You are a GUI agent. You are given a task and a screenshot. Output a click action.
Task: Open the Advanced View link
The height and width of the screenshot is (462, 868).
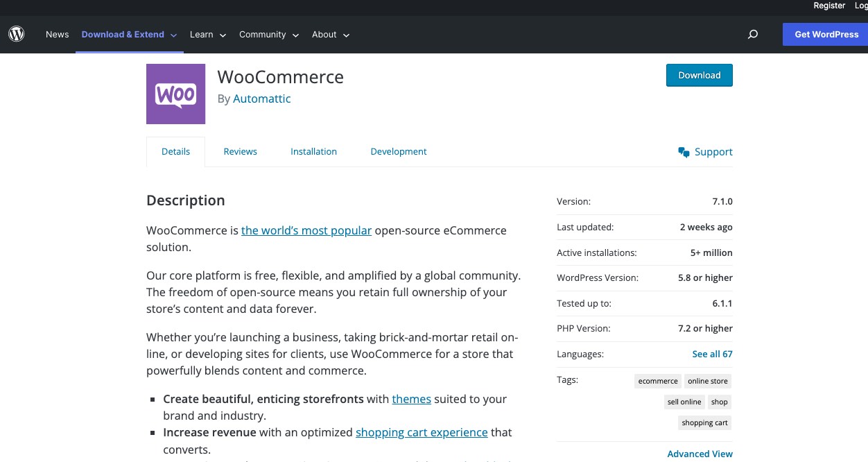point(700,454)
